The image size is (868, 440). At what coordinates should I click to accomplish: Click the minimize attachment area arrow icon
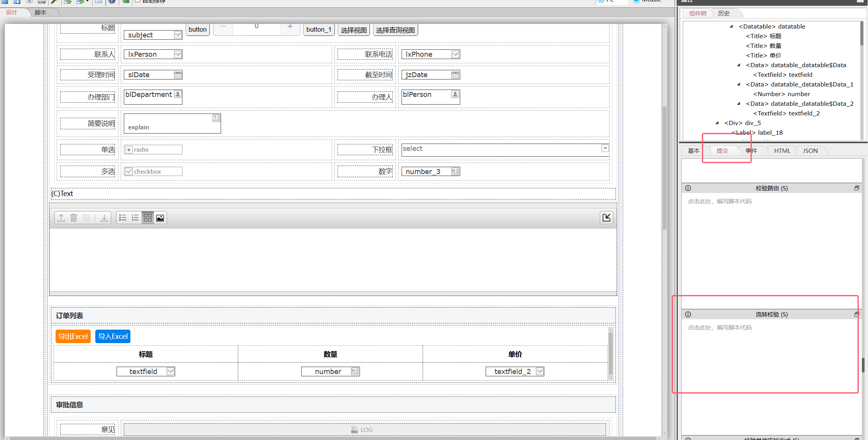coord(606,218)
